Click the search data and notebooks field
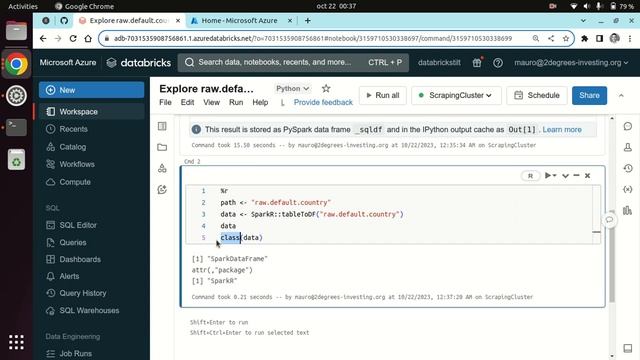640x360 pixels. tap(293, 62)
